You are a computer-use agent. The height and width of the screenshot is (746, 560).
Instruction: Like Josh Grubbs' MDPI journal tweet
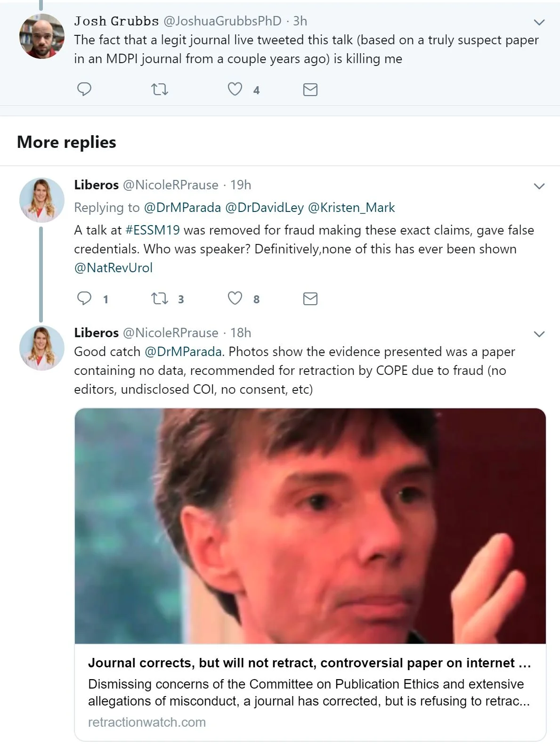tap(235, 89)
